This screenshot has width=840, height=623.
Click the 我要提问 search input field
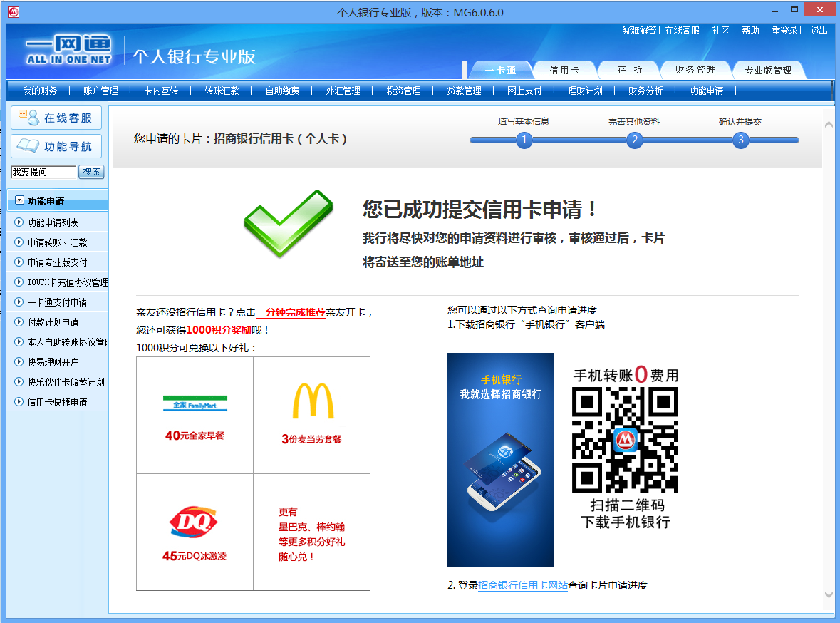point(43,172)
